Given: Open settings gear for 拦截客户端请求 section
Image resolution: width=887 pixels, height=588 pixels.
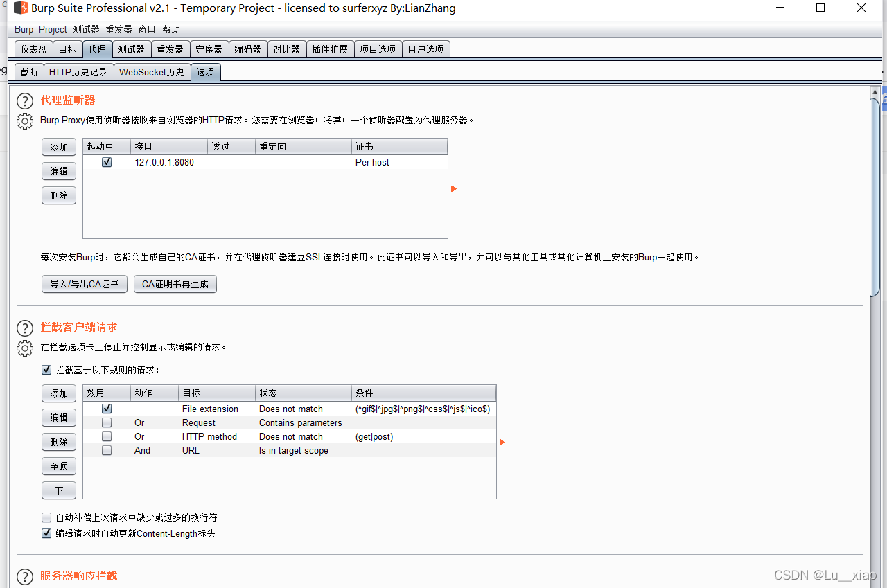Looking at the screenshot, I should pyautogui.click(x=25, y=348).
